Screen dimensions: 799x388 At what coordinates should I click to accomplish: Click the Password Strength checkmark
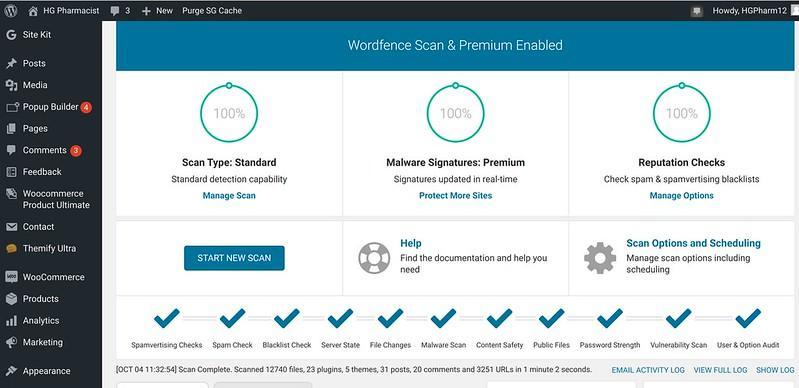pos(610,319)
